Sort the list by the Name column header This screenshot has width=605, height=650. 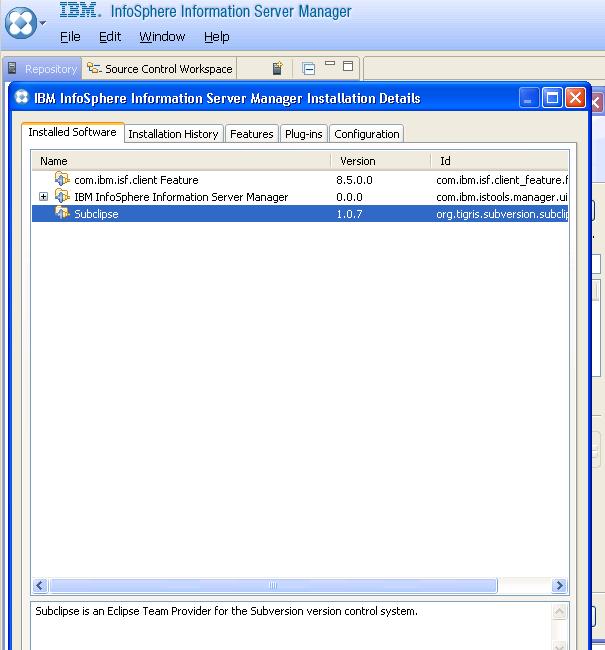tap(181, 161)
